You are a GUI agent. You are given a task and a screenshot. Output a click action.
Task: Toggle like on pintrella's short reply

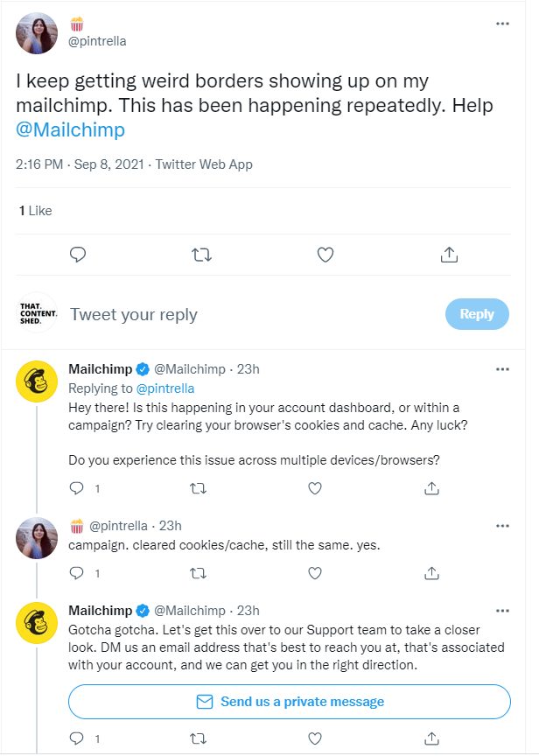[x=314, y=573]
